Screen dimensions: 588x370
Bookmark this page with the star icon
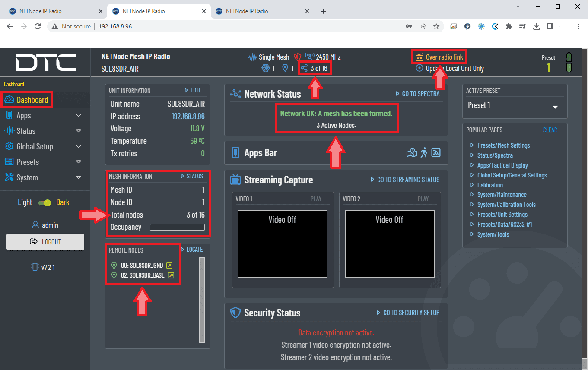coord(436,26)
